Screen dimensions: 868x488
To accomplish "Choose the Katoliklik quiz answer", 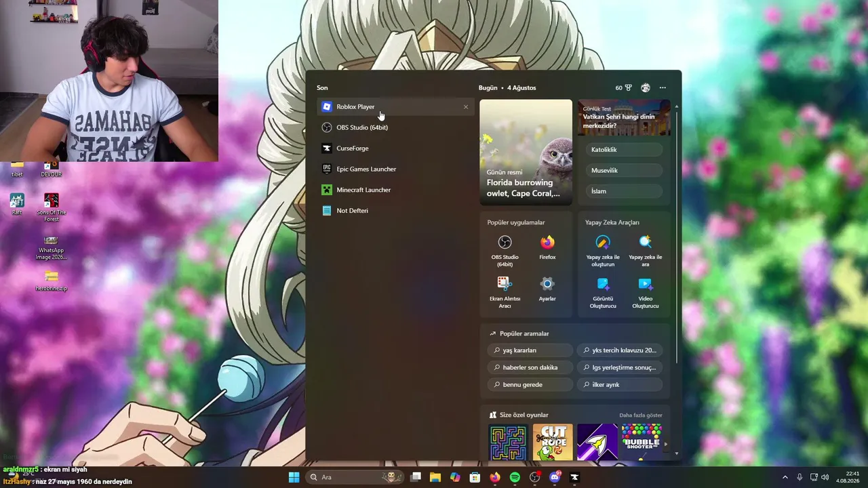I will (x=624, y=150).
